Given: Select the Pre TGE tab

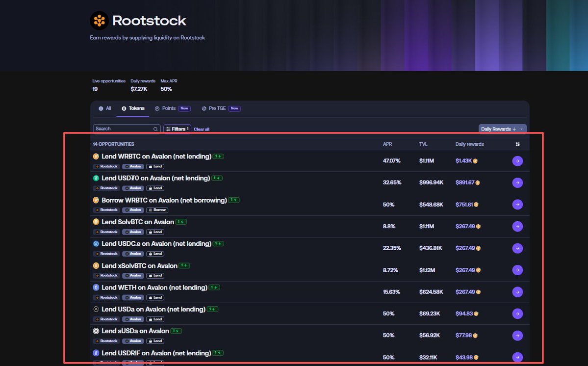Looking at the screenshot, I should point(217,108).
